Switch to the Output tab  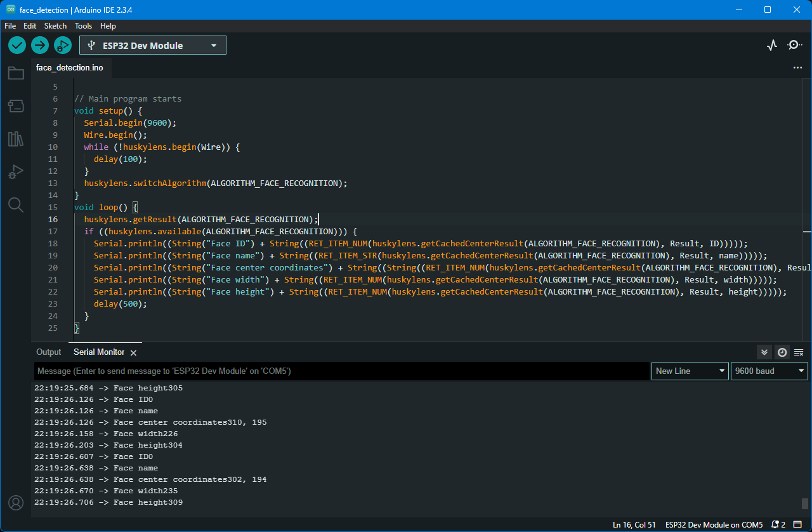click(49, 352)
